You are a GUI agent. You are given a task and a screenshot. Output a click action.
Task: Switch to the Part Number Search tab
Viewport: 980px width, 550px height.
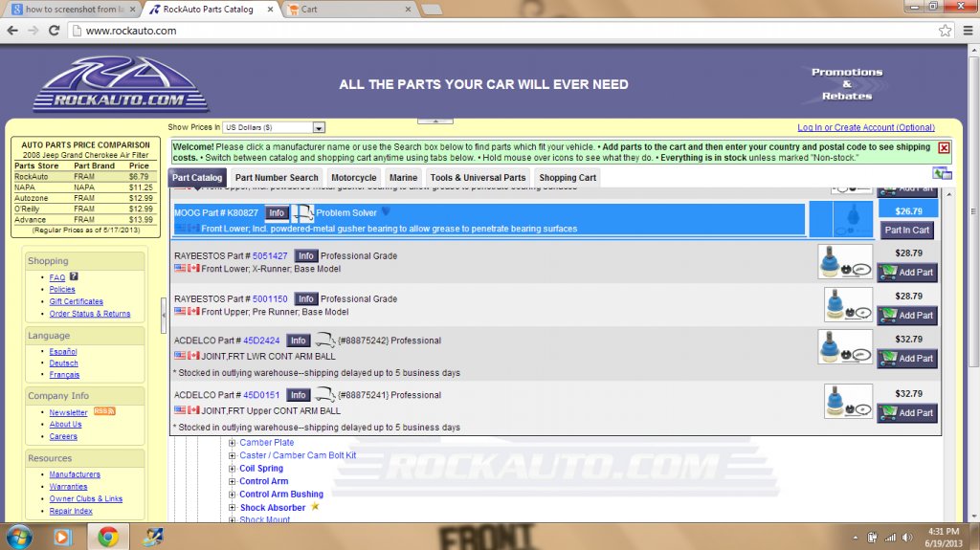coord(277,178)
